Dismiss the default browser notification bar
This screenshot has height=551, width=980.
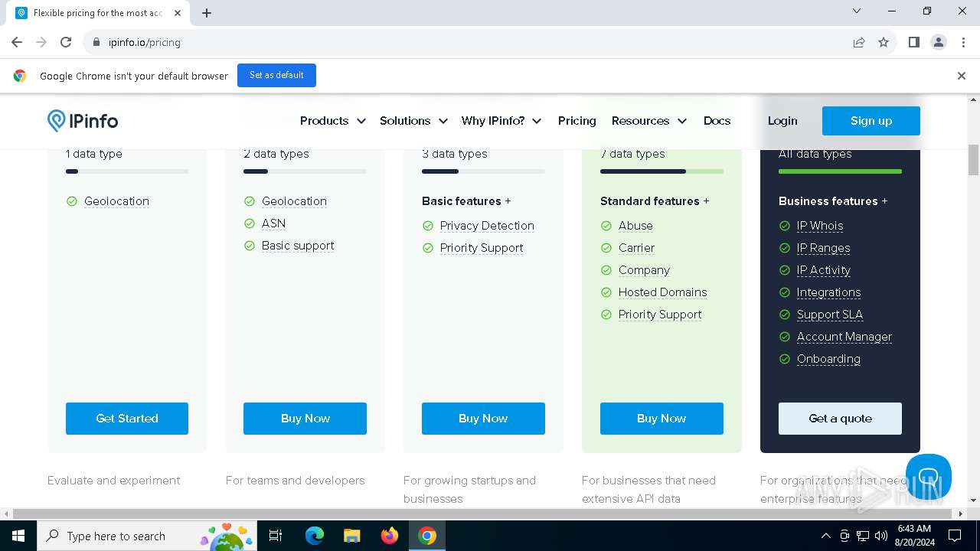coord(962,76)
